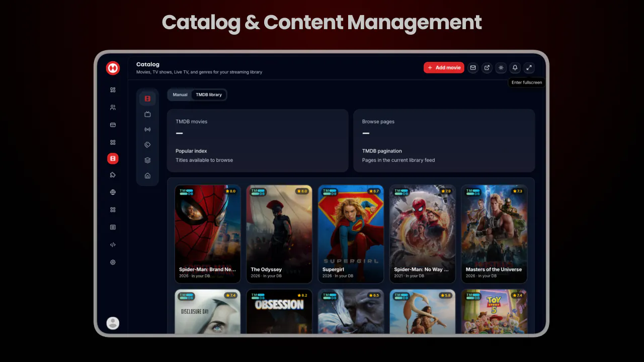Click the "TMDB pagination" label

(x=382, y=151)
